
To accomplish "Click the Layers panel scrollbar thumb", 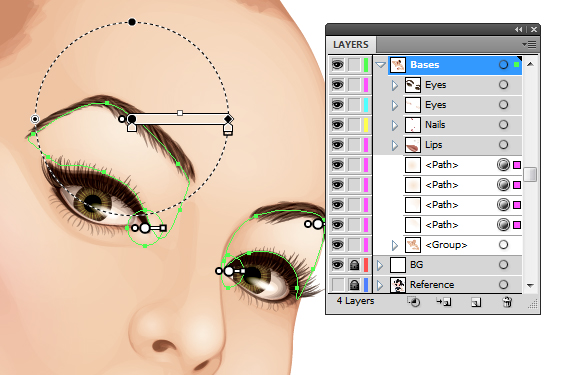I will (x=530, y=174).
